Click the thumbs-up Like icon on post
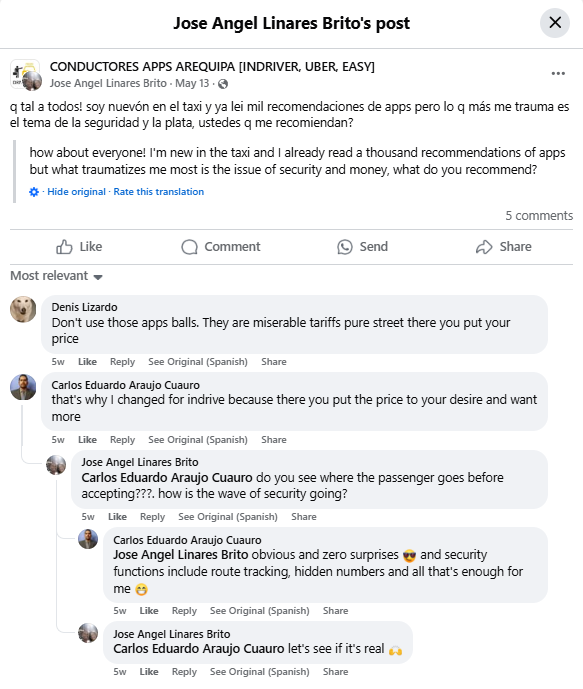 tap(64, 247)
